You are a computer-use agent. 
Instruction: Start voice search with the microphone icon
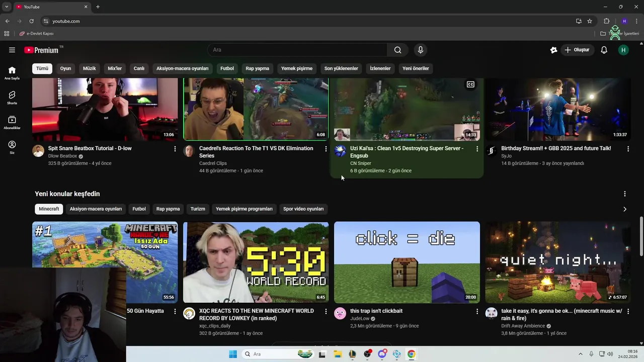click(x=421, y=50)
